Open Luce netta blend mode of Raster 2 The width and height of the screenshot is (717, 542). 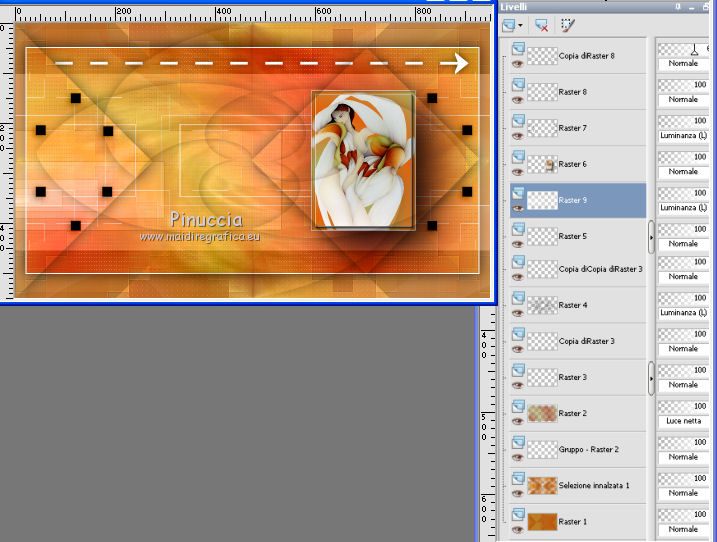point(684,421)
